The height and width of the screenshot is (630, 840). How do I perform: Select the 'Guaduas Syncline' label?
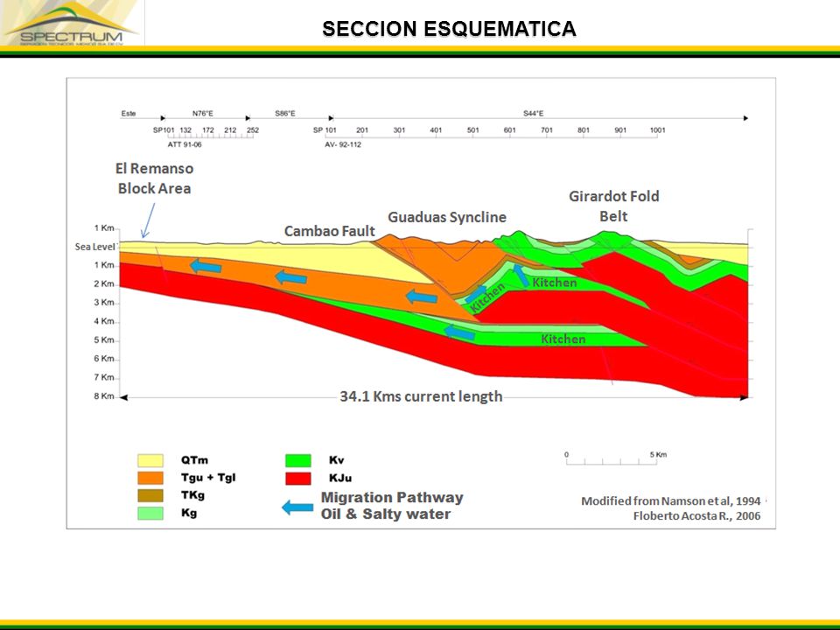[x=447, y=217]
